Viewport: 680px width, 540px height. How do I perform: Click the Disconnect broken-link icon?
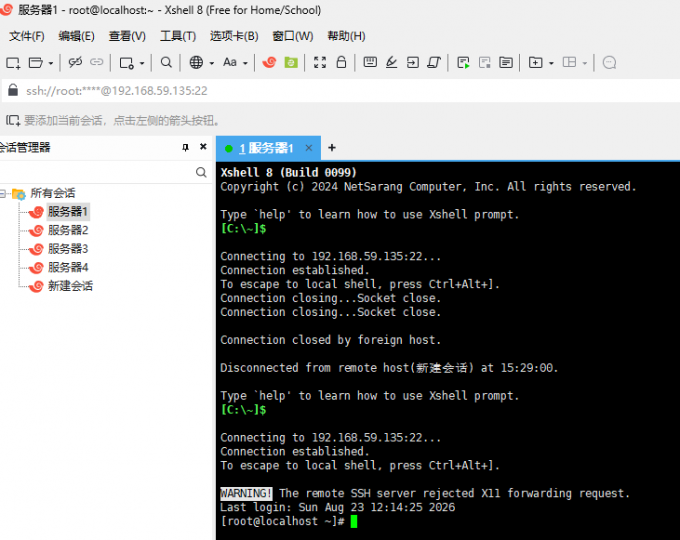(75, 62)
